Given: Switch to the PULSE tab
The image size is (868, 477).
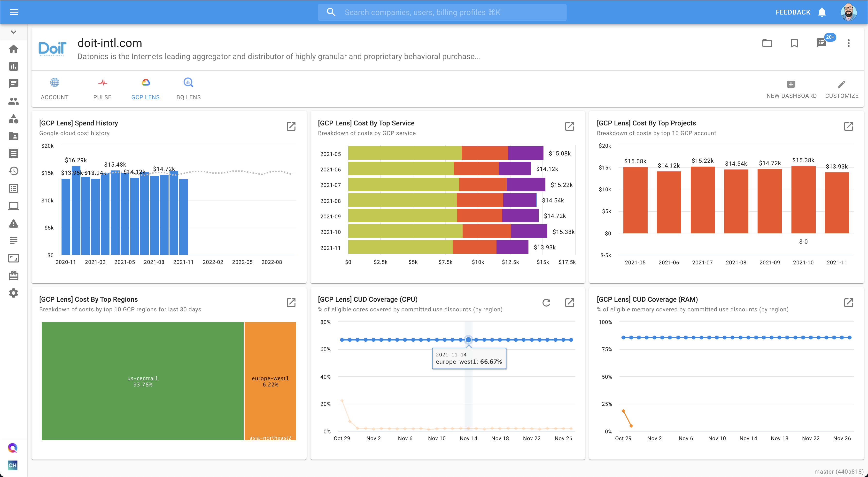Looking at the screenshot, I should (102, 89).
